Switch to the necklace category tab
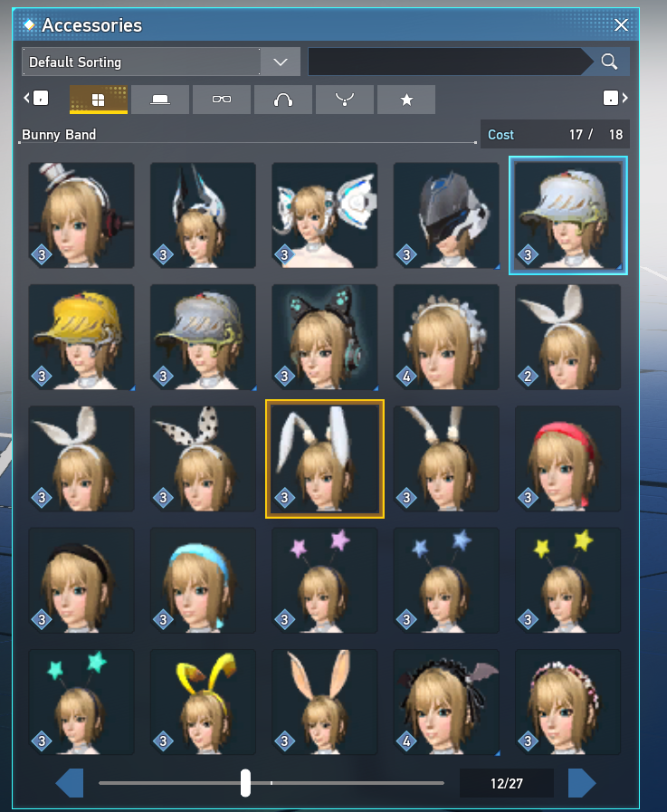667x812 pixels. [345, 100]
